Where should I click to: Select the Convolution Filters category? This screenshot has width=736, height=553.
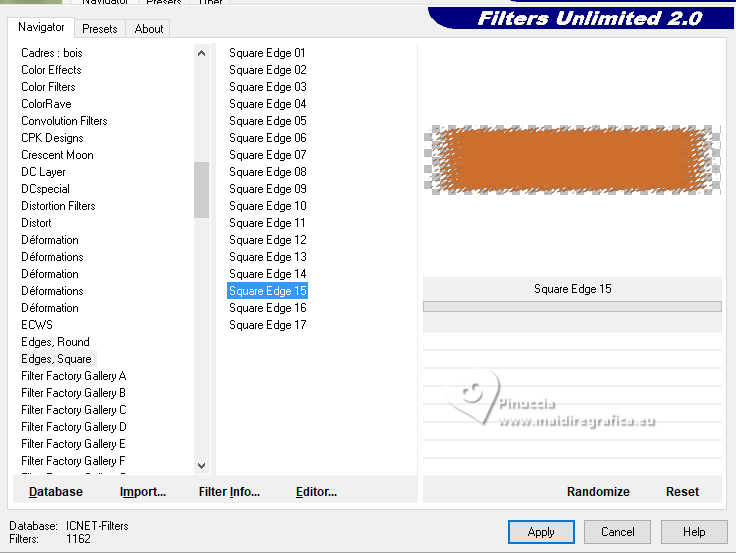[64, 121]
